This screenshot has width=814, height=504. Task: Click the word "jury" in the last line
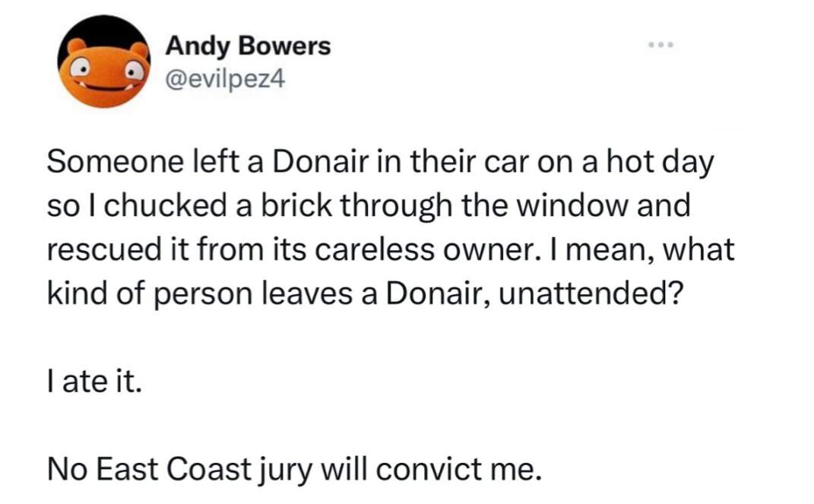click(285, 471)
